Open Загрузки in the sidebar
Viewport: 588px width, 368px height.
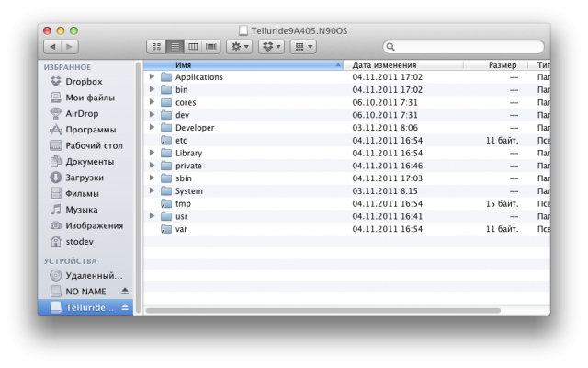[x=76, y=178]
